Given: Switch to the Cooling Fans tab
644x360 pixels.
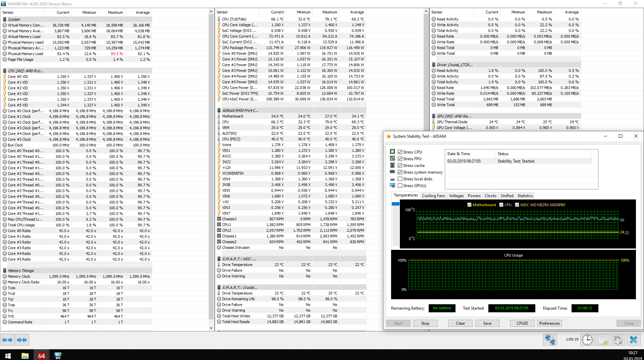Looking at the screenshot, I should tap(433, 196).
